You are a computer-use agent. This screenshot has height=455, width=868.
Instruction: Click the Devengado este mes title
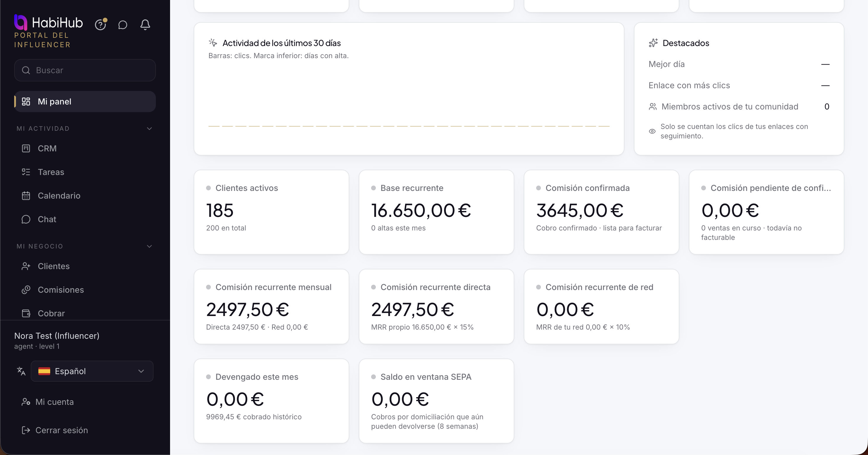(x=257, y=377)
